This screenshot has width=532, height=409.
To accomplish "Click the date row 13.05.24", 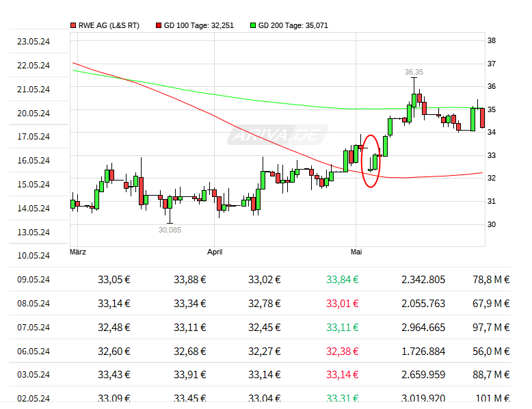I will click(34, 232).
